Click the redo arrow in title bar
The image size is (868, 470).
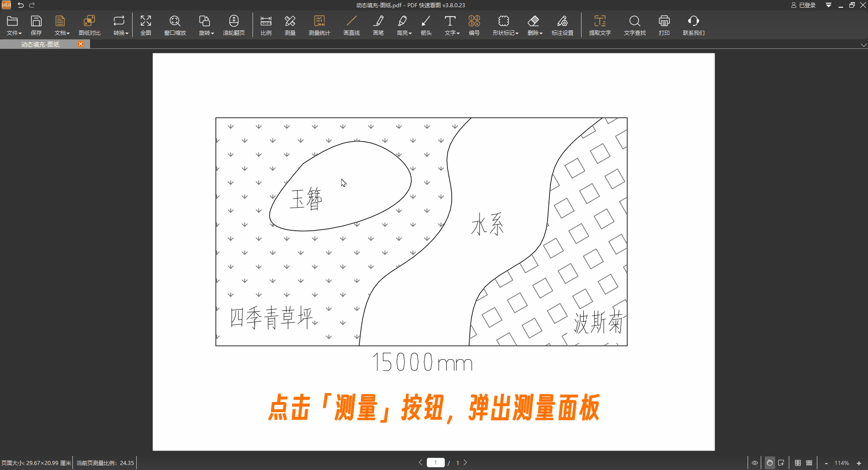[x=32, y=5]
